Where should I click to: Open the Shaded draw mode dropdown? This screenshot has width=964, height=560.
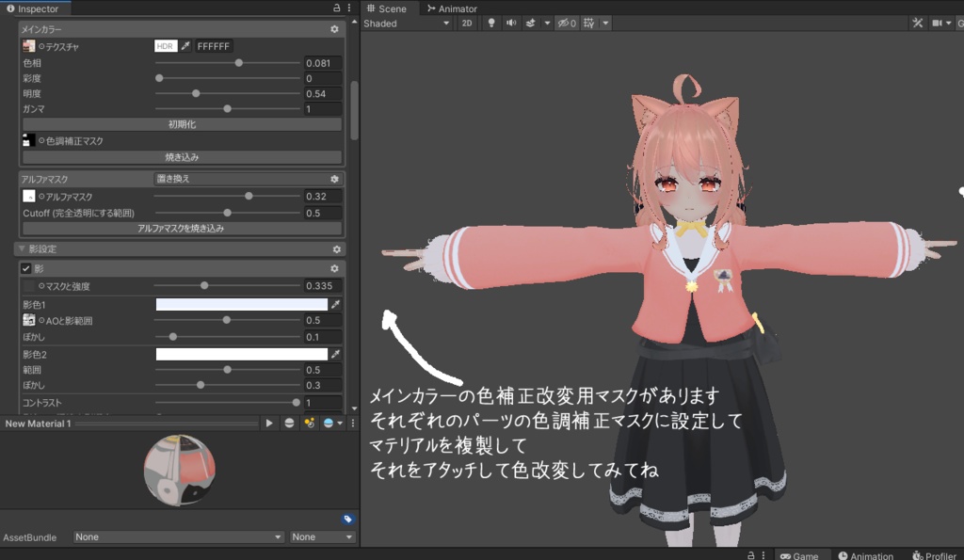click(405, 23)
